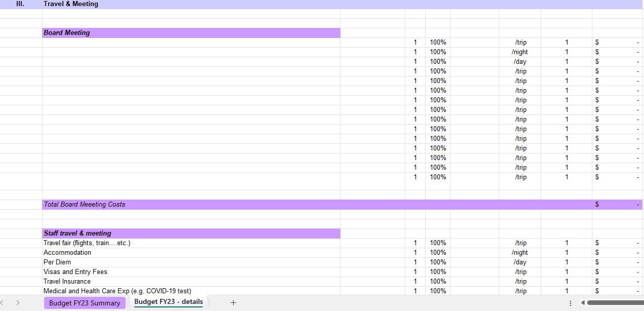Select the Per Diem cell
Screen dimensions: 644x311
57,262
